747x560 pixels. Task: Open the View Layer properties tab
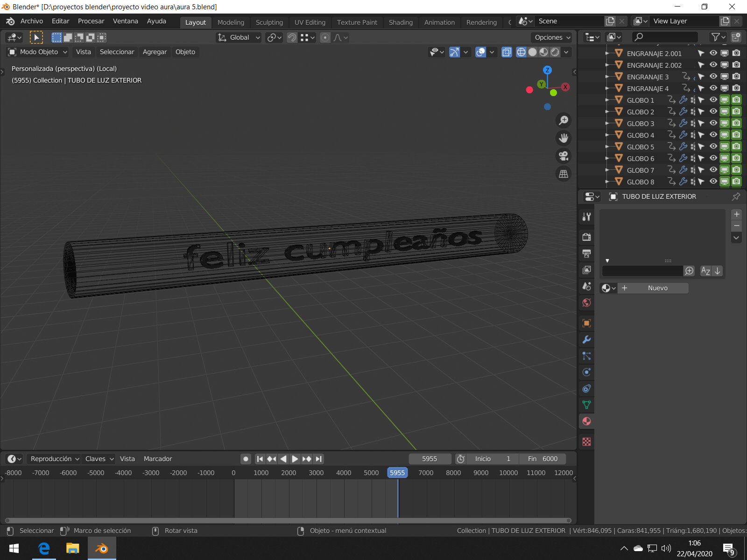pos(587,270)
